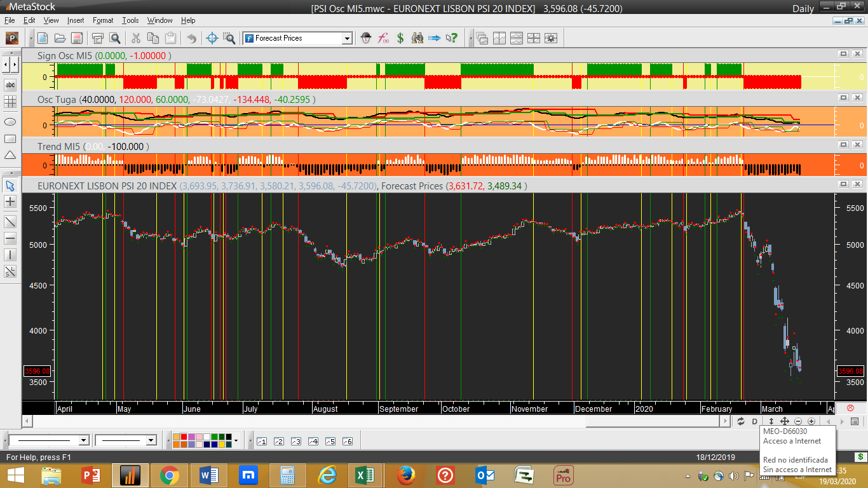Image resolution: width=868 pixels, height=488 pixels.
Task: Click the Daily periodicity label
Action: pyautogui.click(x=803, y=8)
